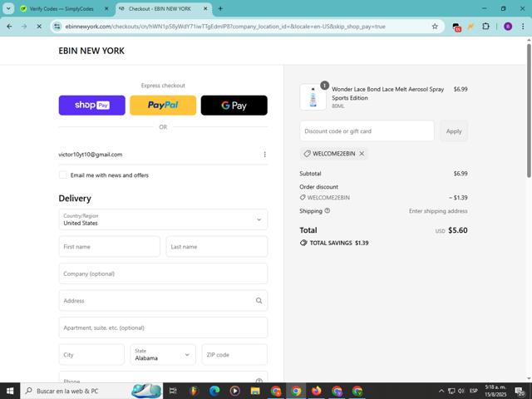Open Firefox from the taskbar
532x399 pixels.
[316, 391]
